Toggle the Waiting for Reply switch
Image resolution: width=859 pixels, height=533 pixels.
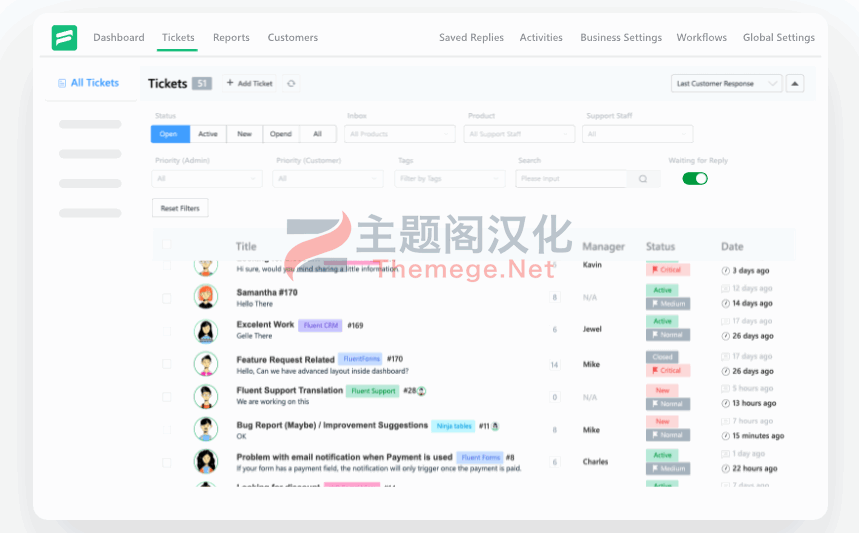click(695, 179)
